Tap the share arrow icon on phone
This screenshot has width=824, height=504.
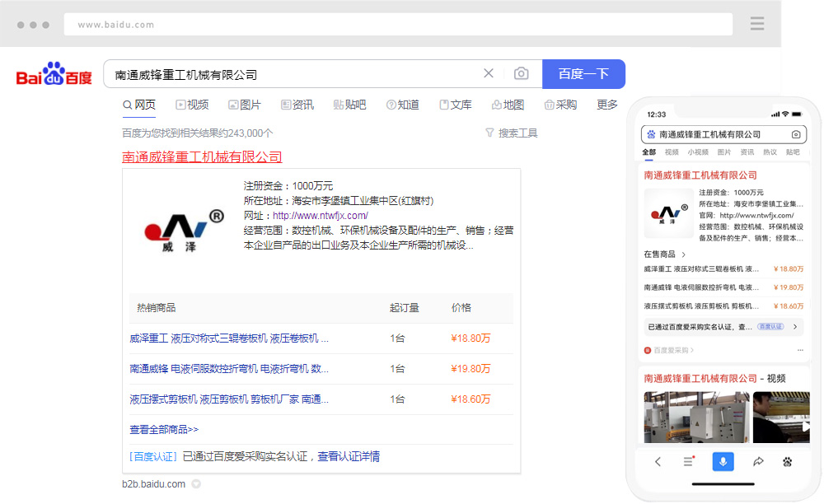pyautogui.click(x=758, y=461)
